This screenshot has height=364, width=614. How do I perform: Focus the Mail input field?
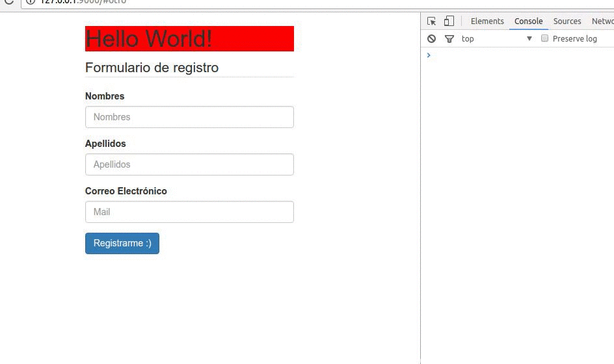tap(189, 212)
